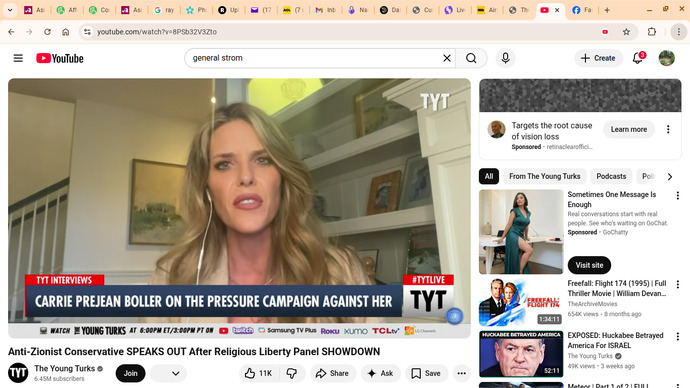Join The Young Turks channel membership

(x=130, y=373)
